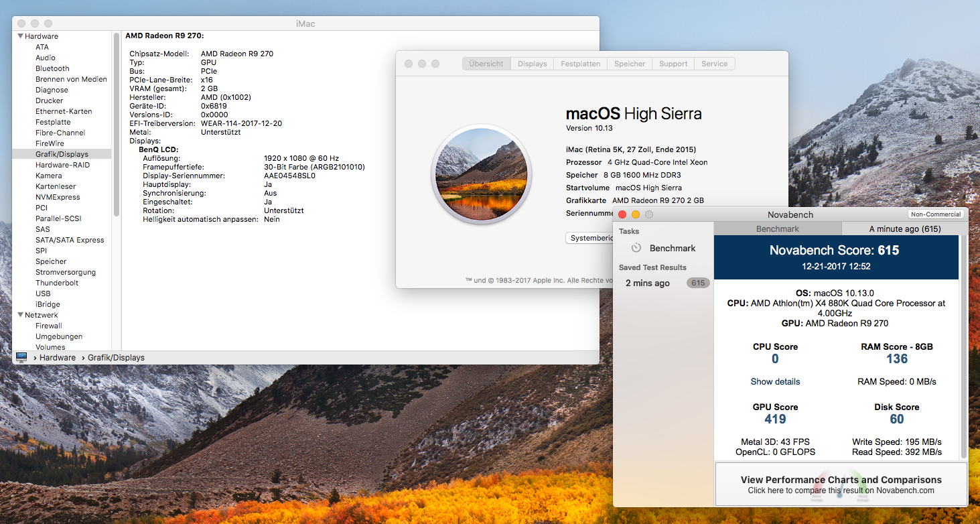Choose Kamera in the sidebar
Screen dimensions: 980x524
[x=49, y=176]
